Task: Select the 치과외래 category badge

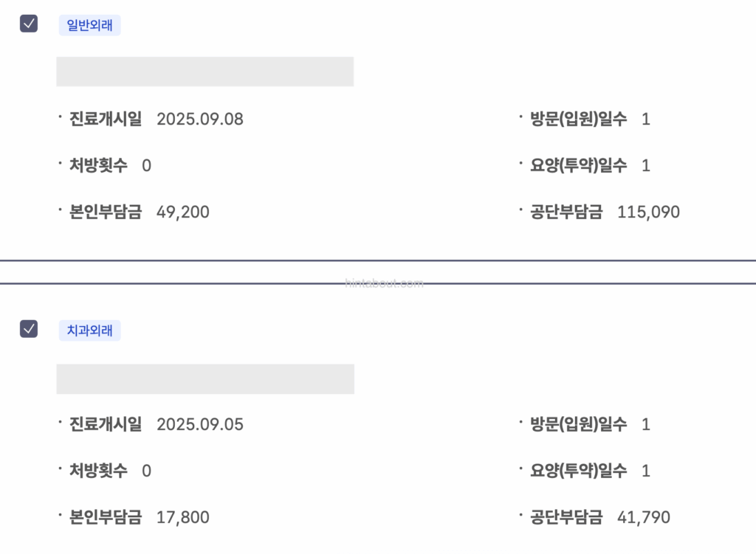Action: (x=89, y=330)
